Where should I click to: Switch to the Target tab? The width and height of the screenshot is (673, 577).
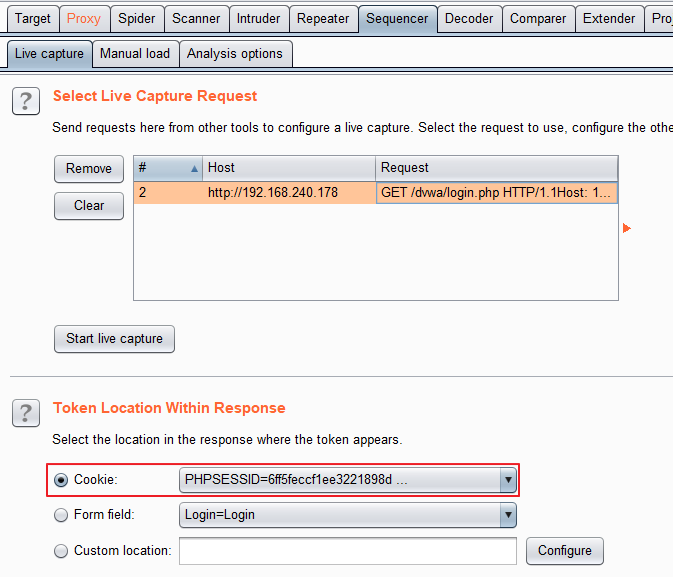tap(33, 19)
